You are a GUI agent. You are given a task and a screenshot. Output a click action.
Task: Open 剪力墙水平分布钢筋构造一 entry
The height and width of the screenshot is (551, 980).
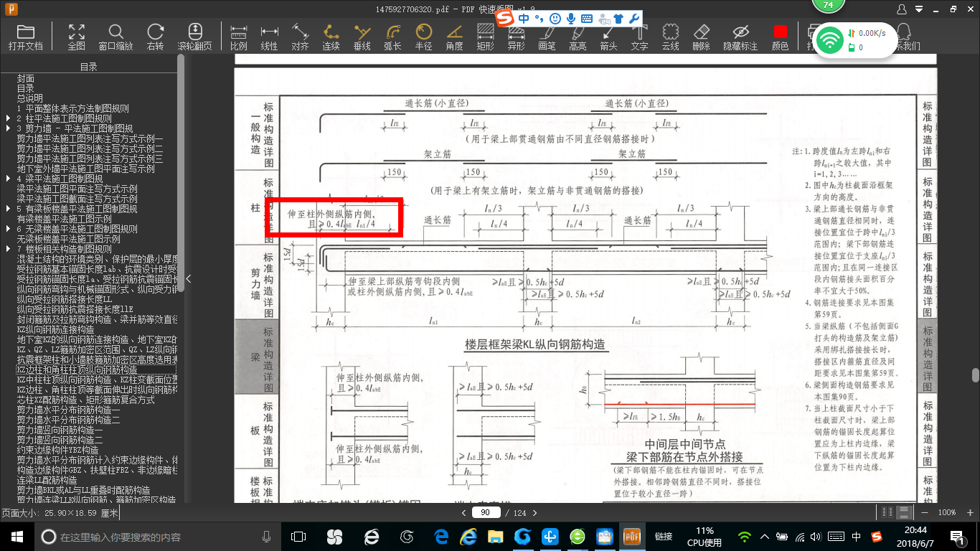69,410
